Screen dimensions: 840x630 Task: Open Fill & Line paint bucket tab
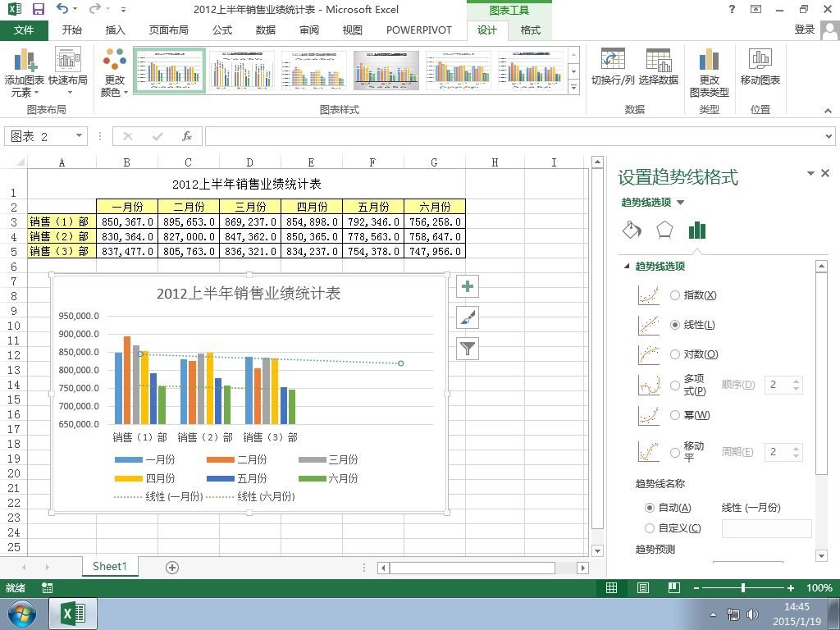pyautogui.click(x=632, y=231)
